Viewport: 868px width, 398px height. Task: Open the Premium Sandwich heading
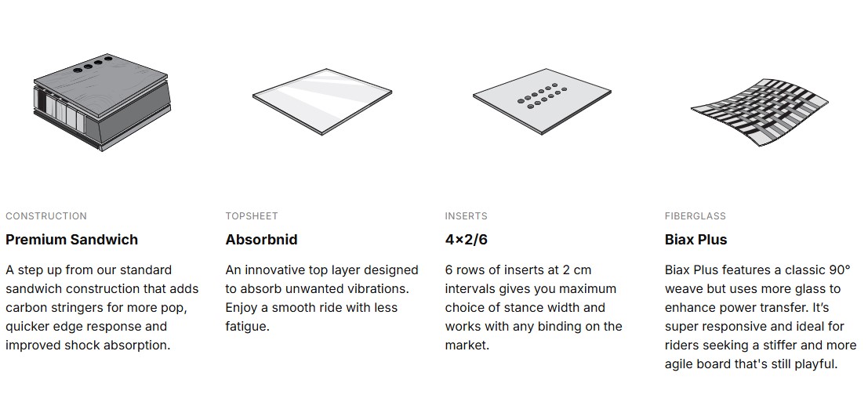tap(71, 240)
